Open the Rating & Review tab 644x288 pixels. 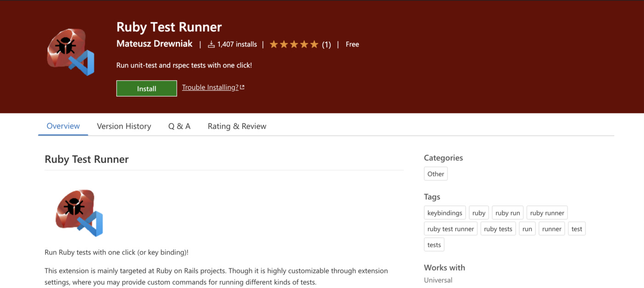(x=237, y=126)
